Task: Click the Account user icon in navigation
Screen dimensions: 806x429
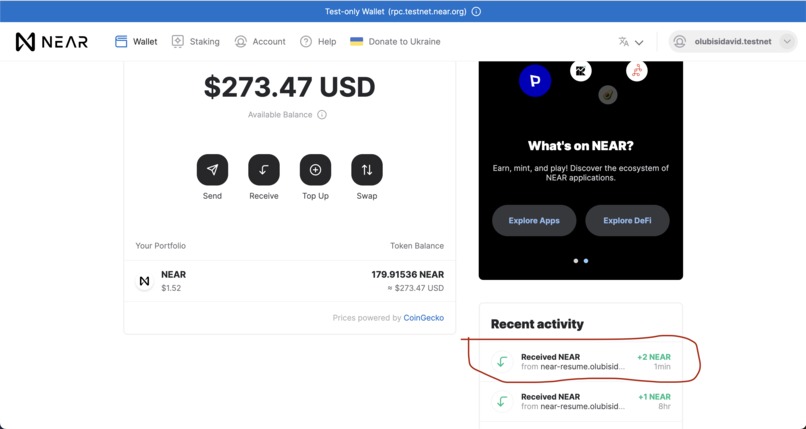Action: (x=241, y=42)
